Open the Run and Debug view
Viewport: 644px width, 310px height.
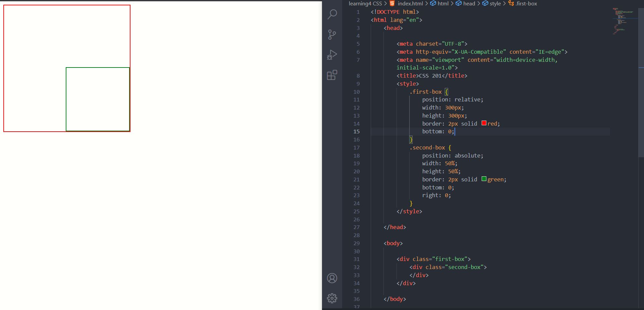tap(332, 55)
